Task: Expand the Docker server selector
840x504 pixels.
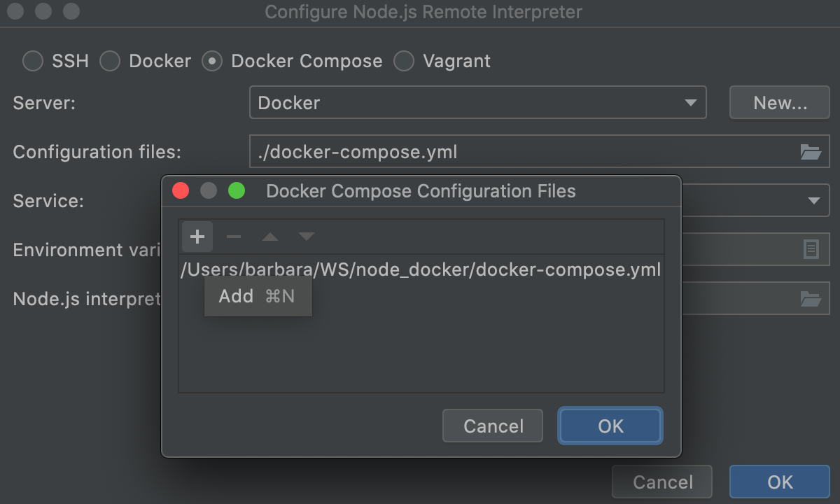Action: tap(692, 102)
